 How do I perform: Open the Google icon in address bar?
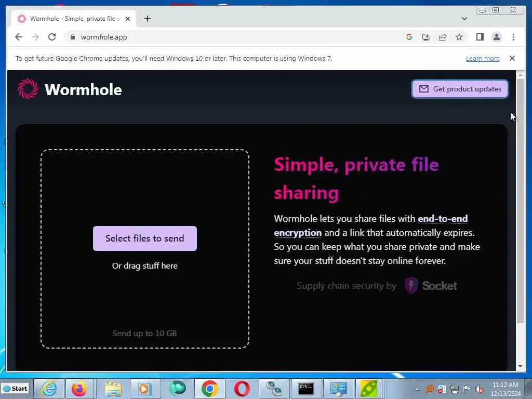pos(409,37)
